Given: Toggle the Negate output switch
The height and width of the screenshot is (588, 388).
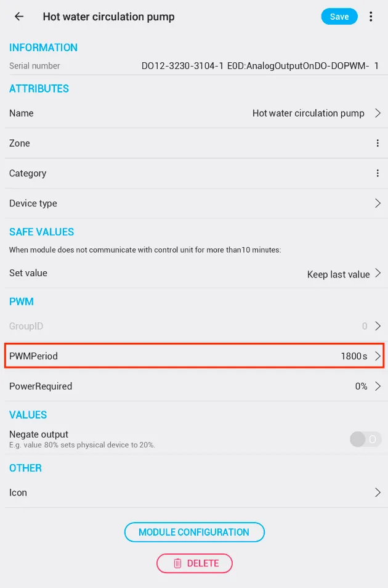Looking at the screenshot, I should tap(366, 439).
